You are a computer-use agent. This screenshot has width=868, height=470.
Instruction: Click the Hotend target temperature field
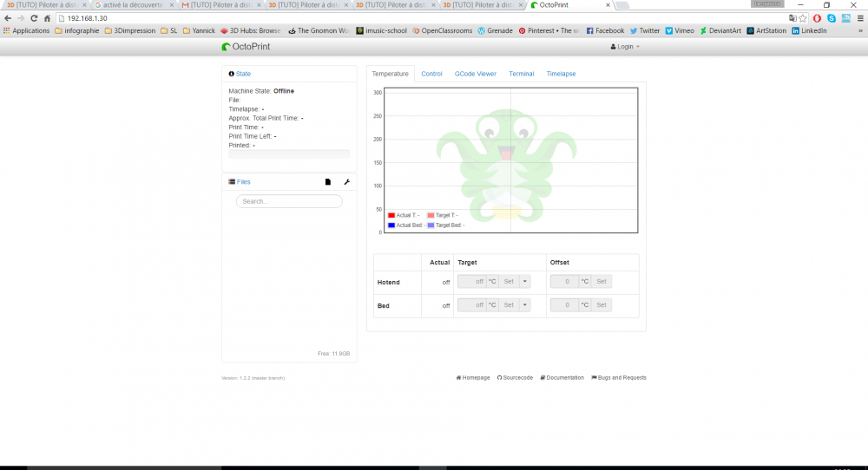point(471,282)
